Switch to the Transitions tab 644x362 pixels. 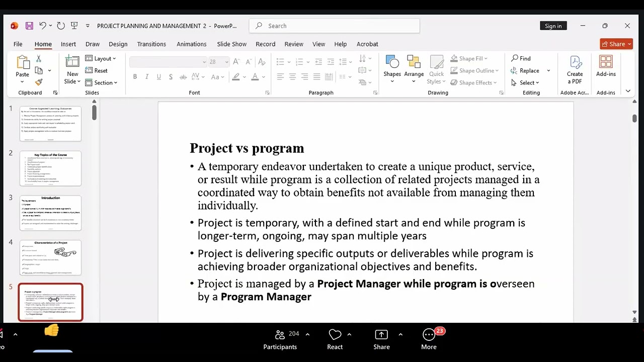151,44
